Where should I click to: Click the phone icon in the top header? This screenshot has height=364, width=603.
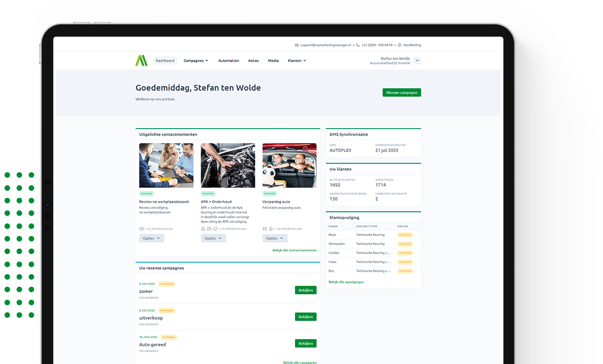coord(358,45)
